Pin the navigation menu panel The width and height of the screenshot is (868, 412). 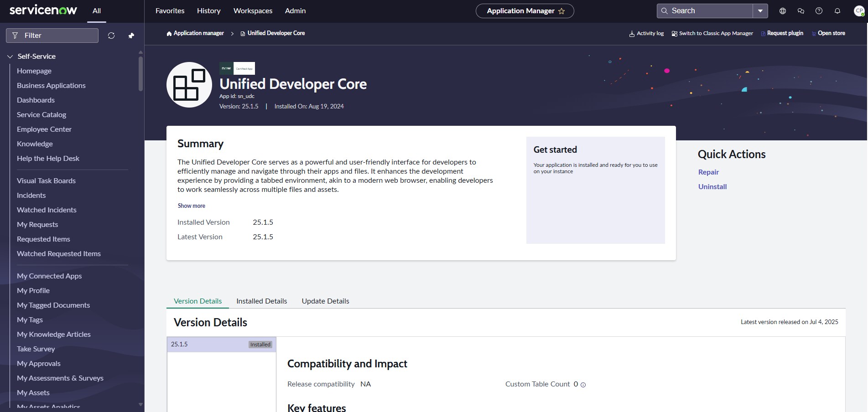click(131, 36)
